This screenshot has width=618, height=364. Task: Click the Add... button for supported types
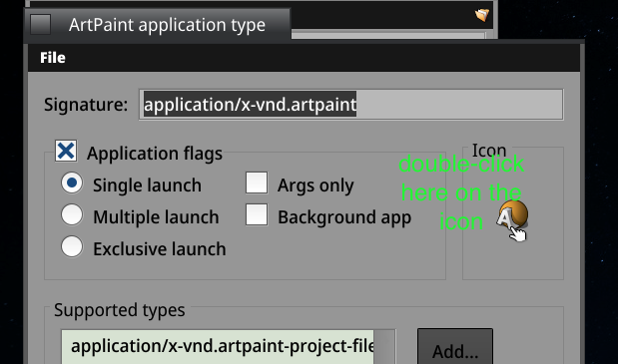point(455,347)
